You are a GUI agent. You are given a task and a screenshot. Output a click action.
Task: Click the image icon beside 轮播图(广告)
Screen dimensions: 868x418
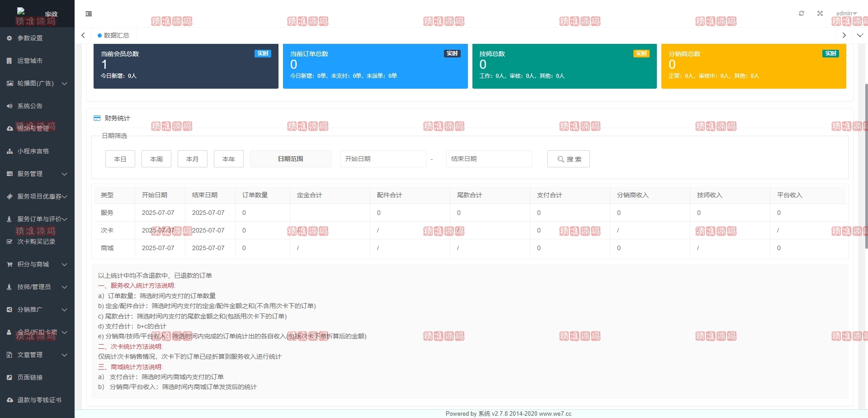pyautogui.click(x=9, y=83)
